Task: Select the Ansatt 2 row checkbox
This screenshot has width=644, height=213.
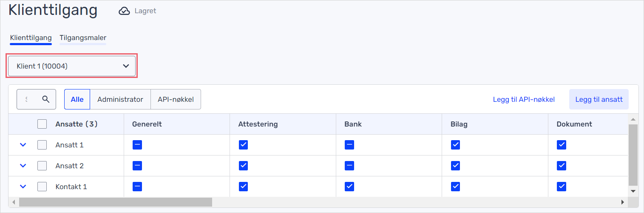Action: pyautogui.click(x=42, y=166)
